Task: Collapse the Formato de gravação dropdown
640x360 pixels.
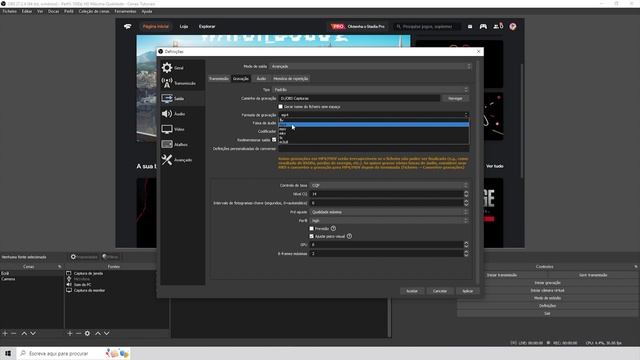Action: (373, 115)
